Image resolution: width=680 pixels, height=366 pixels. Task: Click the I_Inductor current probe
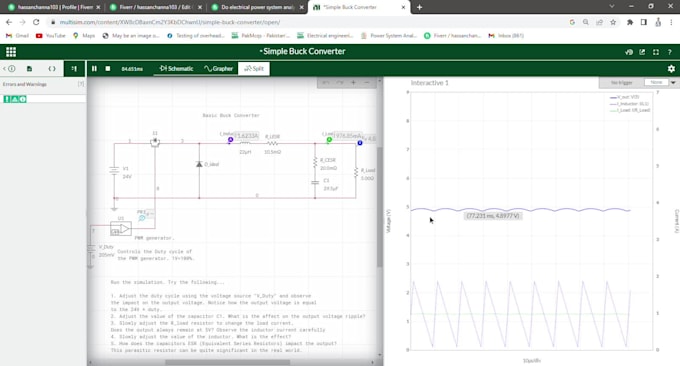[x=230, y=140]
